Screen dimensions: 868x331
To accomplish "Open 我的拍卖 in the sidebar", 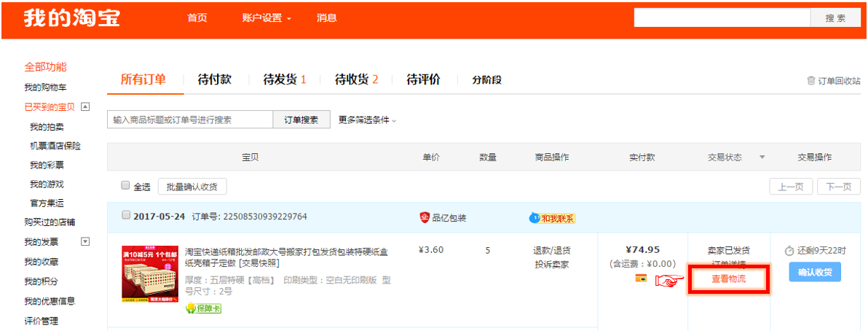I will (47, 126).
